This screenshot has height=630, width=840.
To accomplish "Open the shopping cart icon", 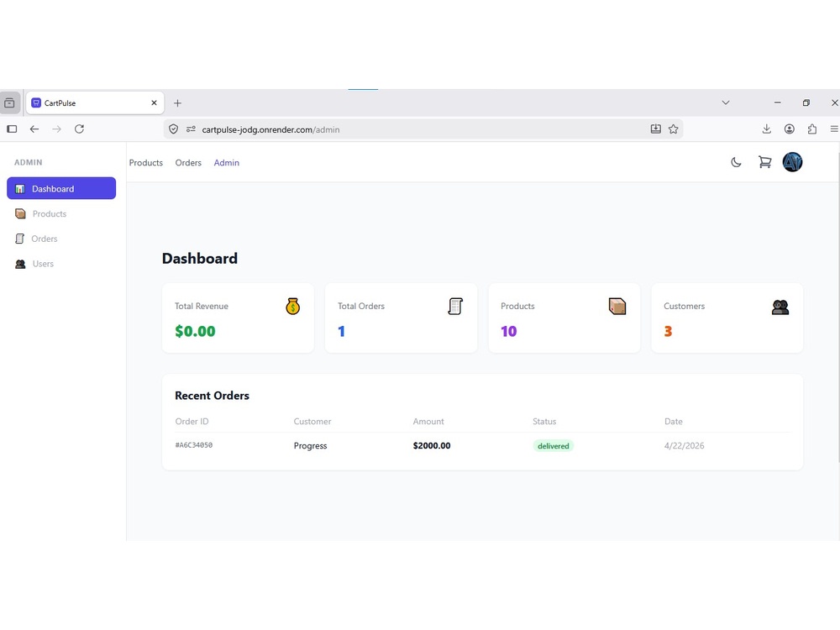I will pos(765,162).
